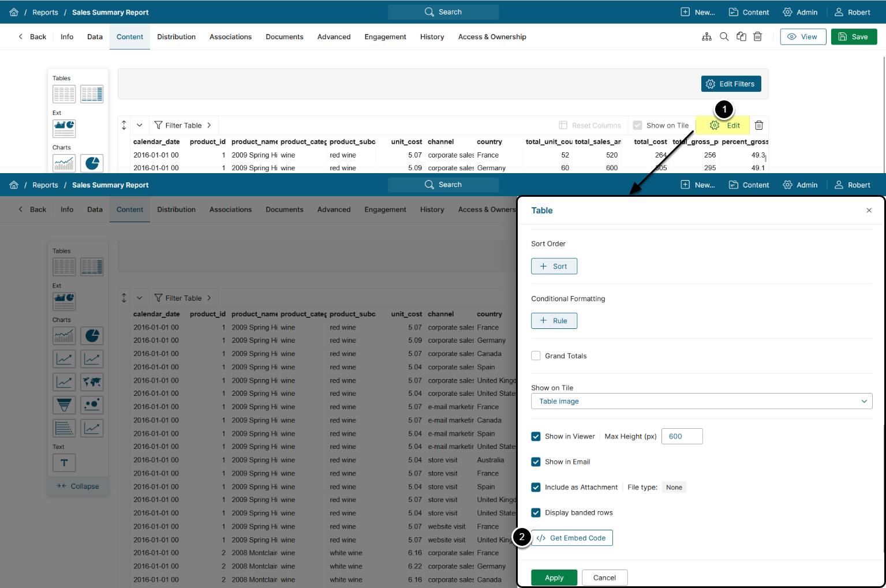886x588 pixels.
Task: Click the duplicate report icon near View
Action: coord(741,37)
